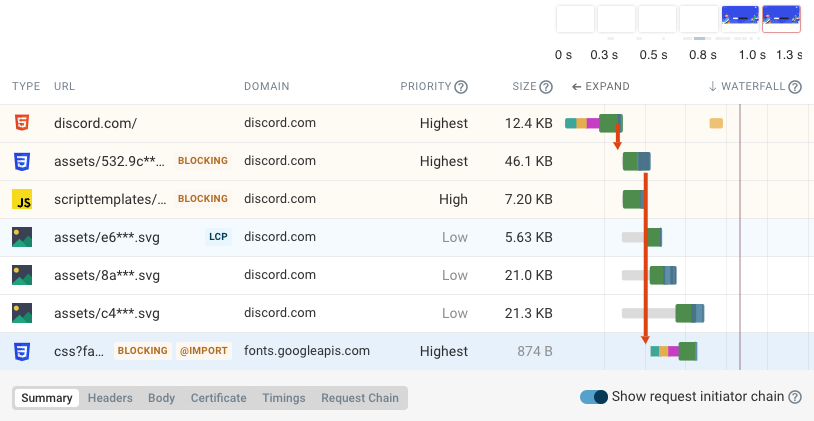The height and width of the screenshot is (421, 814).
Task: Click the PRIORITY column header
Action: click(426, 87)
